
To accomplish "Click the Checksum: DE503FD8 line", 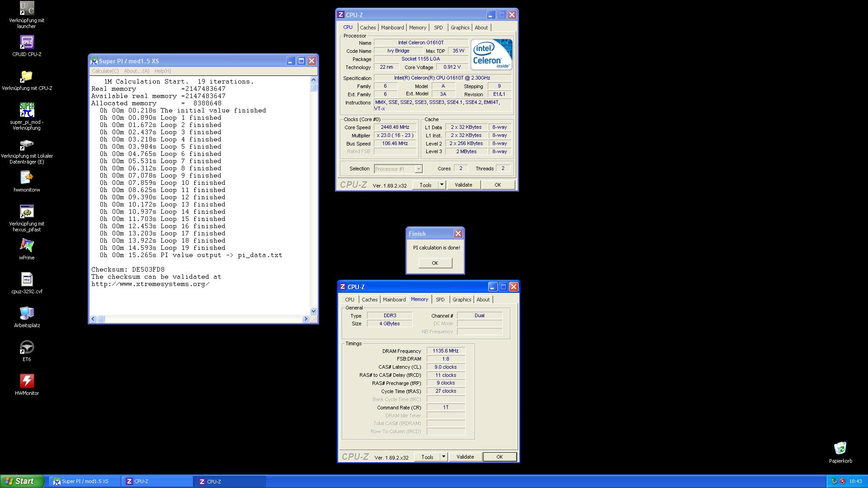I will (x=128, y=270).
